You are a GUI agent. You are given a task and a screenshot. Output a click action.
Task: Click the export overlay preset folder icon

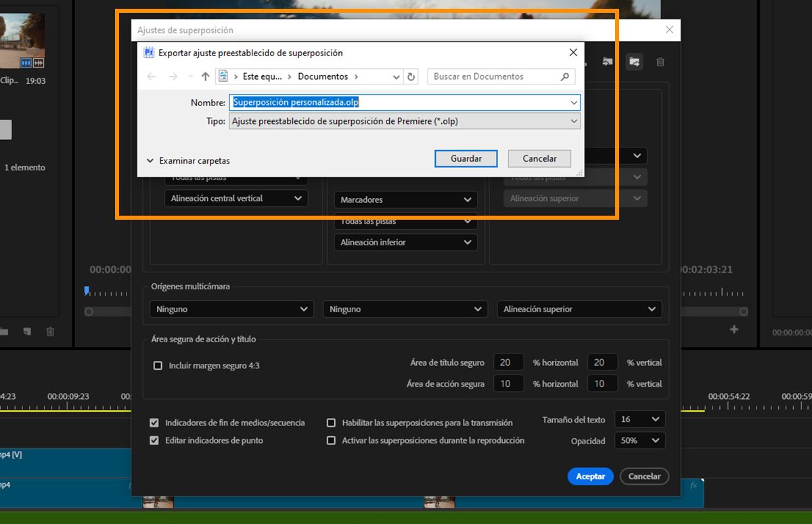click(634, 62)
